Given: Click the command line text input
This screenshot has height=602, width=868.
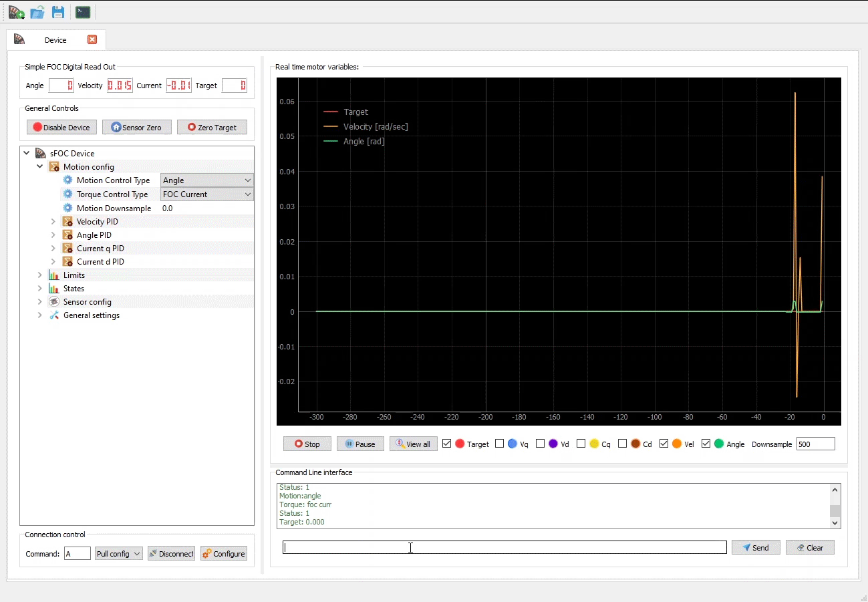Looking at the screenshot, I should pyautogui.click(x=504, y=547).
